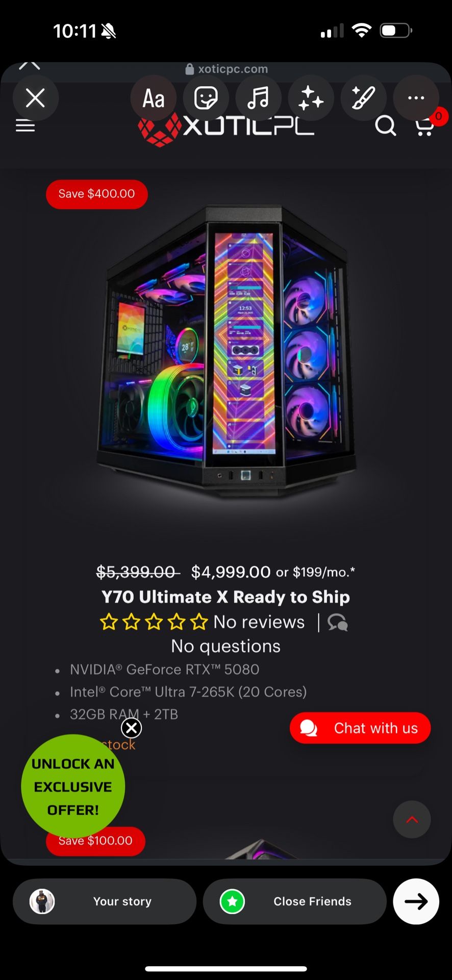Tap the red scroll-to-top chevron
The width and height of the screenshot is (452, 980).
pyautogui.click(x=412, y=820)
